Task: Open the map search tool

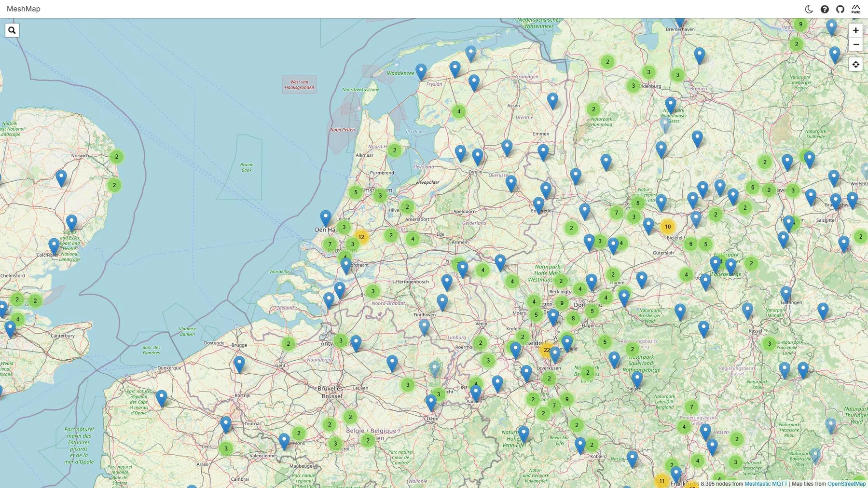Action: coord(12,30)
